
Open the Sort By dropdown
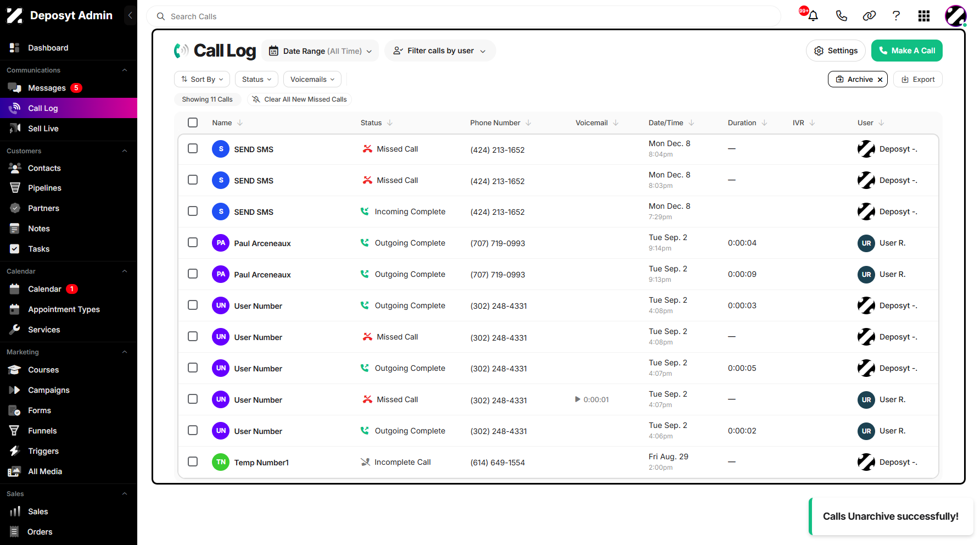point(202,79)
